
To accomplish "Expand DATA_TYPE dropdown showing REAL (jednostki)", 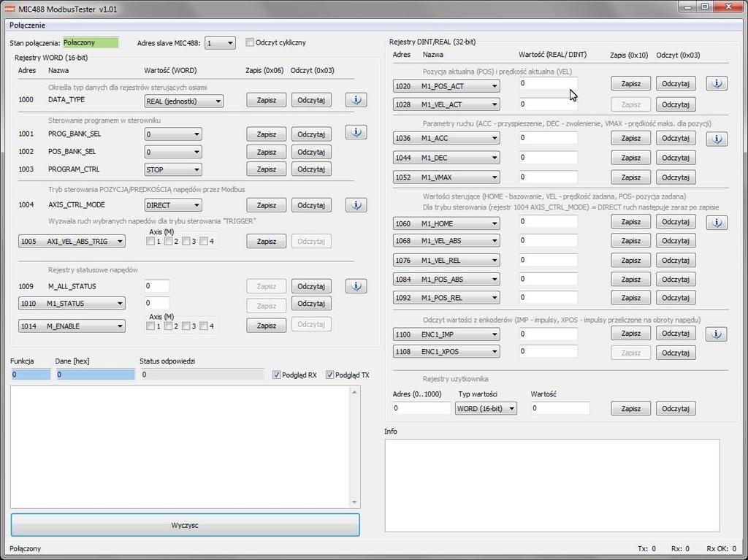I will tap(183, 101).
